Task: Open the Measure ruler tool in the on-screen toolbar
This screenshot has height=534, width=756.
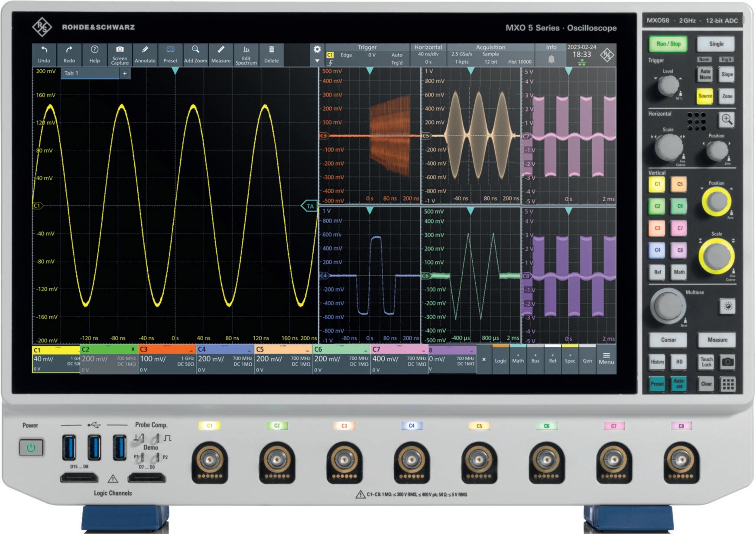Action: tap(221, 55)
